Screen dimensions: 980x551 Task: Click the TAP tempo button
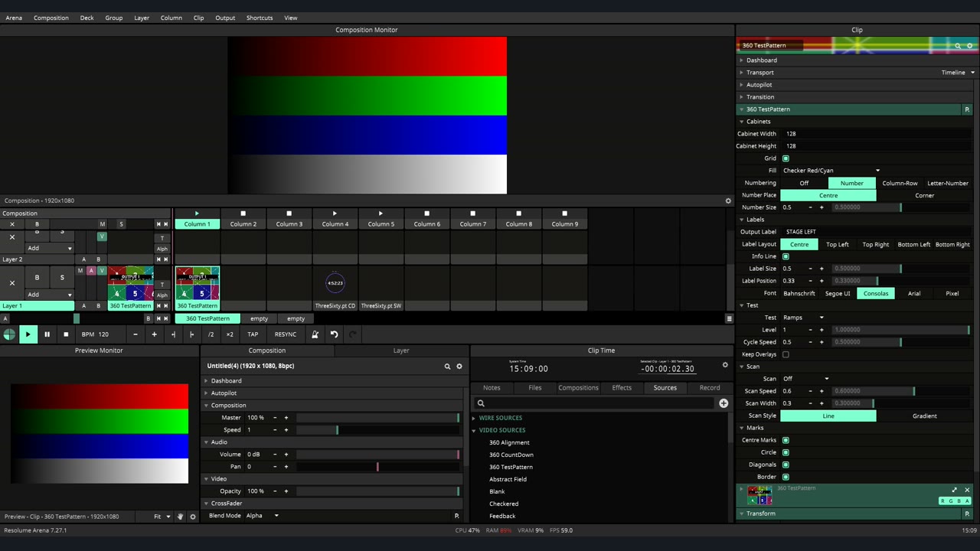[x=253, y=334]
